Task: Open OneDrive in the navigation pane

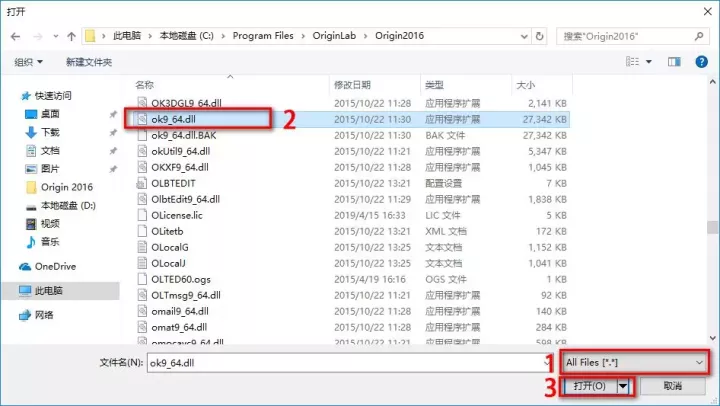Action: 54,266
